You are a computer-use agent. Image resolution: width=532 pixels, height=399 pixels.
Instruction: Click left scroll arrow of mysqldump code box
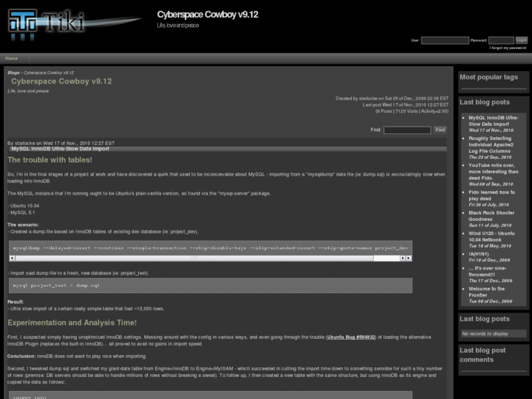12,258
